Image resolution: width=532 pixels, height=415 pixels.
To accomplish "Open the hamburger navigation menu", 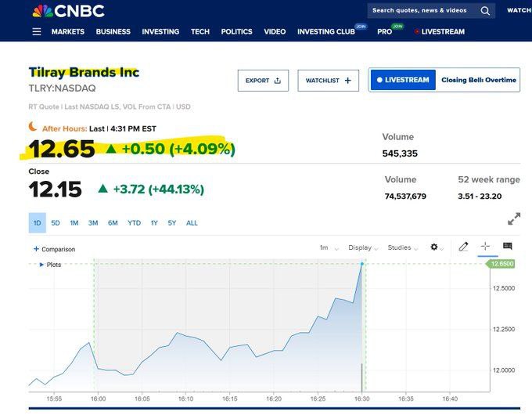I will click(37, 32).
